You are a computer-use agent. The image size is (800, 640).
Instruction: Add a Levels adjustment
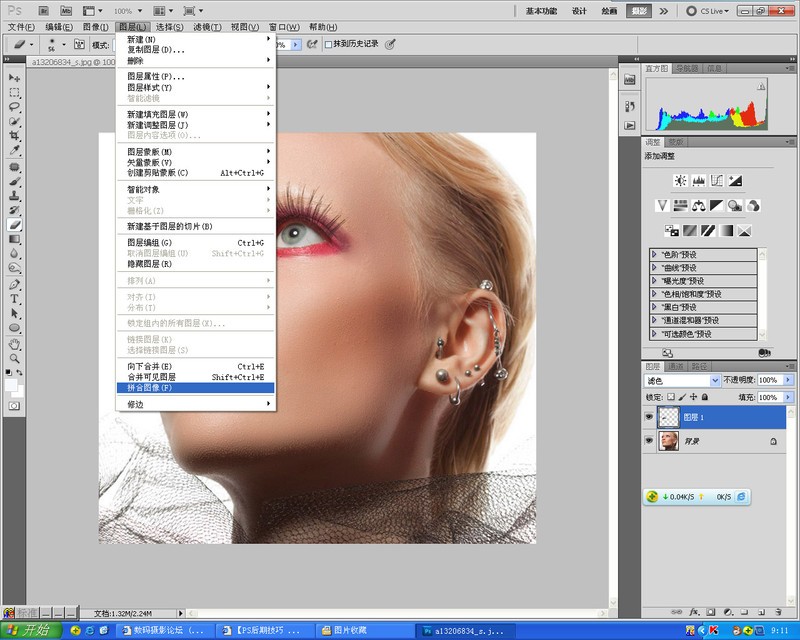pos(698,180)
